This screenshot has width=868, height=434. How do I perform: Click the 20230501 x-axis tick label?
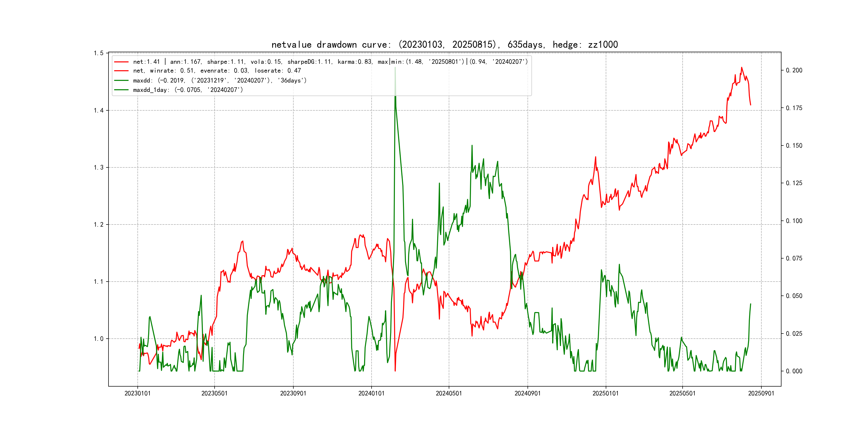(x=214, y=393)
